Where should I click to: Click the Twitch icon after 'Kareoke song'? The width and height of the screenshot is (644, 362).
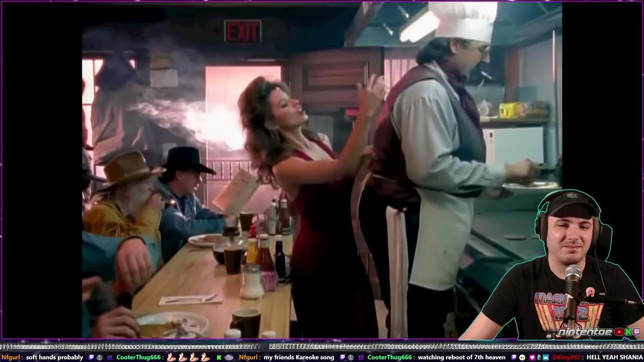click(342, 357)
